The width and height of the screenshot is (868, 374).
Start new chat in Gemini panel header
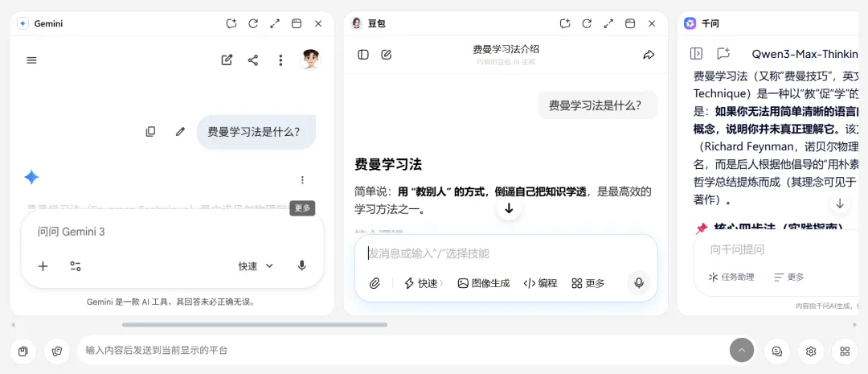pos(231,24)
